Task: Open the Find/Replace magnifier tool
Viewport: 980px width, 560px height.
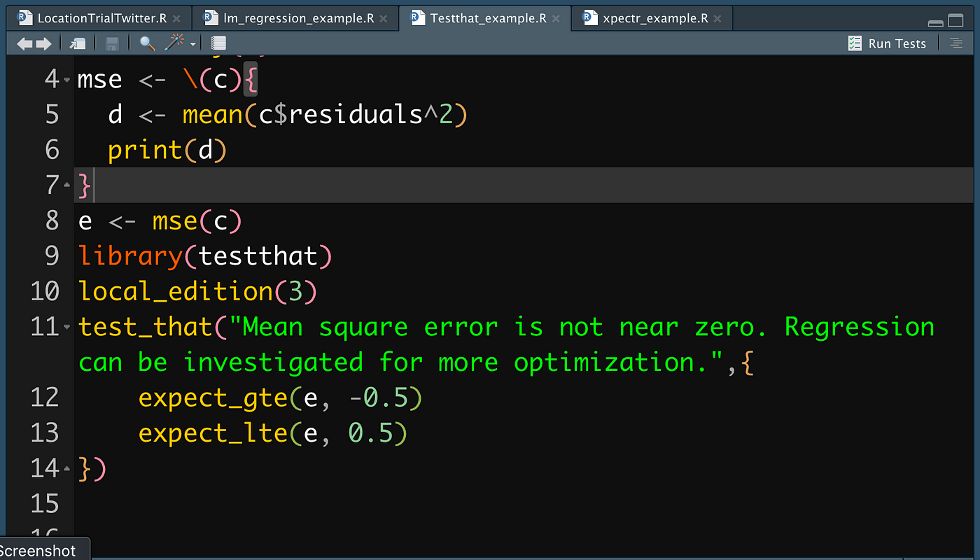Action: click(147, 43)
